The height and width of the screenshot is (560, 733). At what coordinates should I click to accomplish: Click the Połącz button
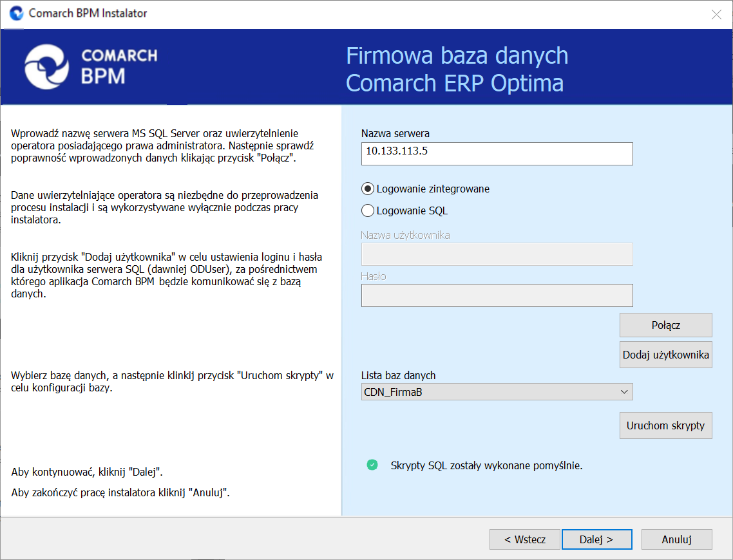coord(665,325)
